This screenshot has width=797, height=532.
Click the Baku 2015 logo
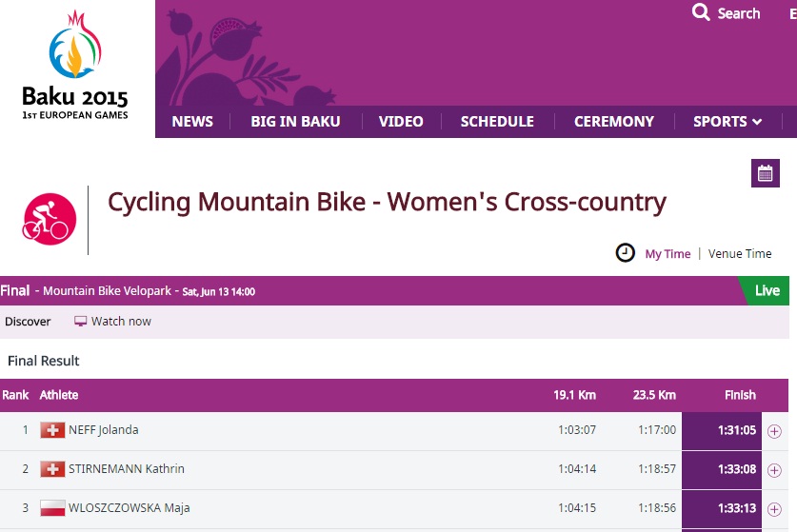(x=75, y=65)
